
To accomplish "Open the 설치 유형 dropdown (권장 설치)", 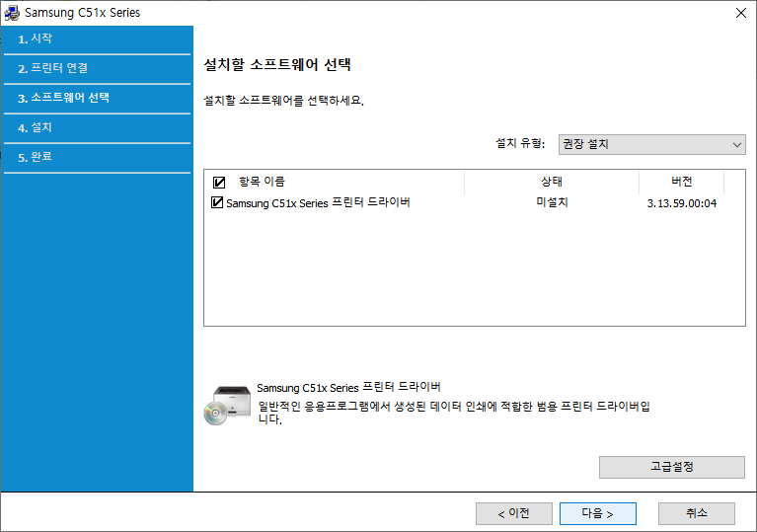I will click(x=651, y=144).
